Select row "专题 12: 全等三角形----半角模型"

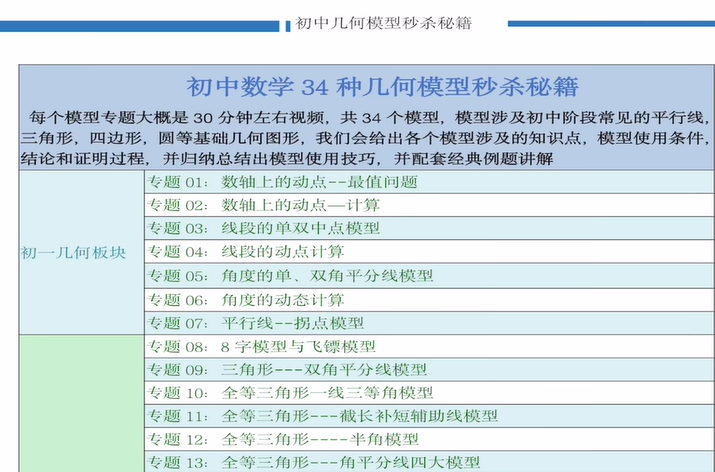(430, 439)
